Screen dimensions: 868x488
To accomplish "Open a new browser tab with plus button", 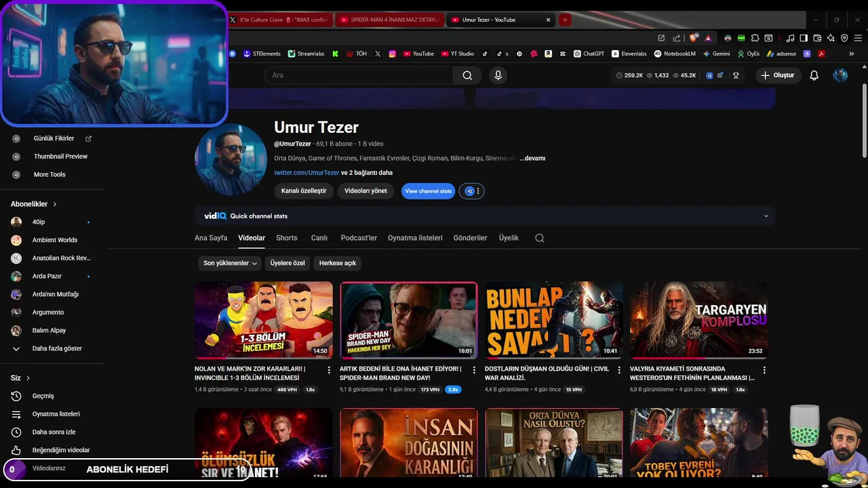I will (x=565, y=20).
